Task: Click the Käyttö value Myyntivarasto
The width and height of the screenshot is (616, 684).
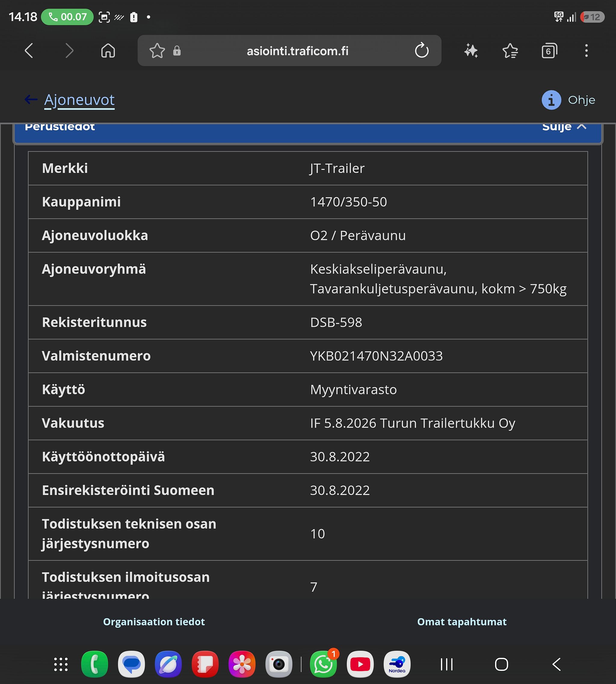Action: tap(353, 390)
